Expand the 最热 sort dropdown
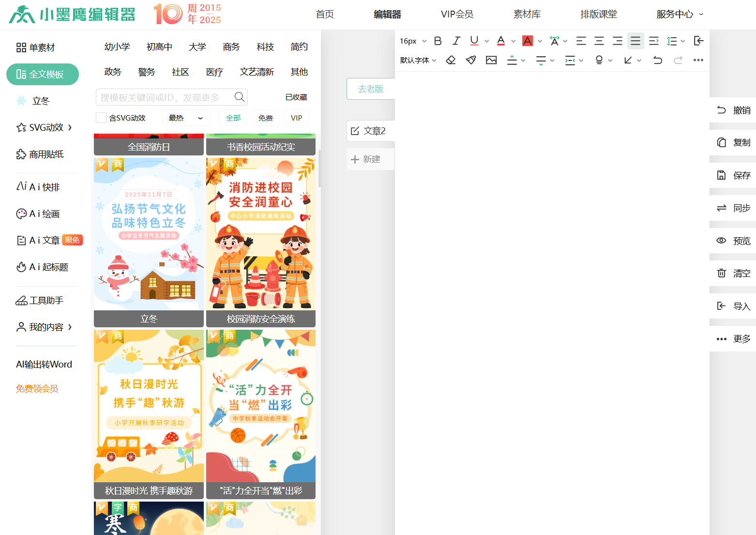The image size is (756, 535). coord(186,118)
